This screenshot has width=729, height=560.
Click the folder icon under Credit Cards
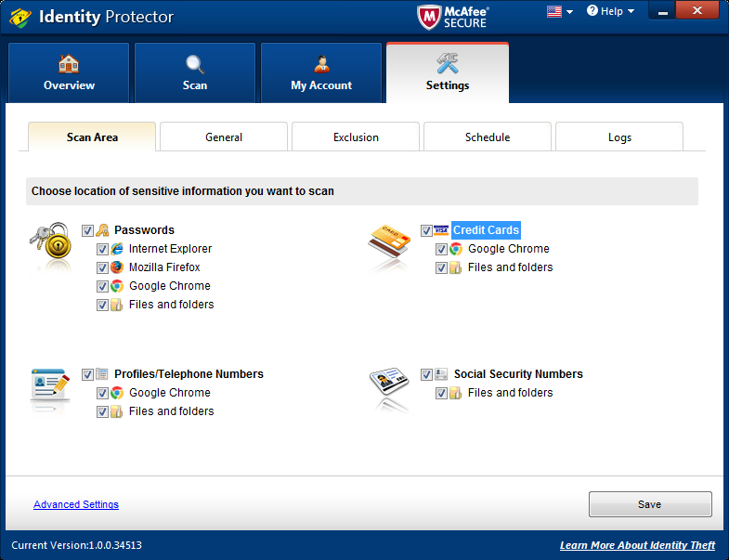pyautogui.click(x=456, y=267)
